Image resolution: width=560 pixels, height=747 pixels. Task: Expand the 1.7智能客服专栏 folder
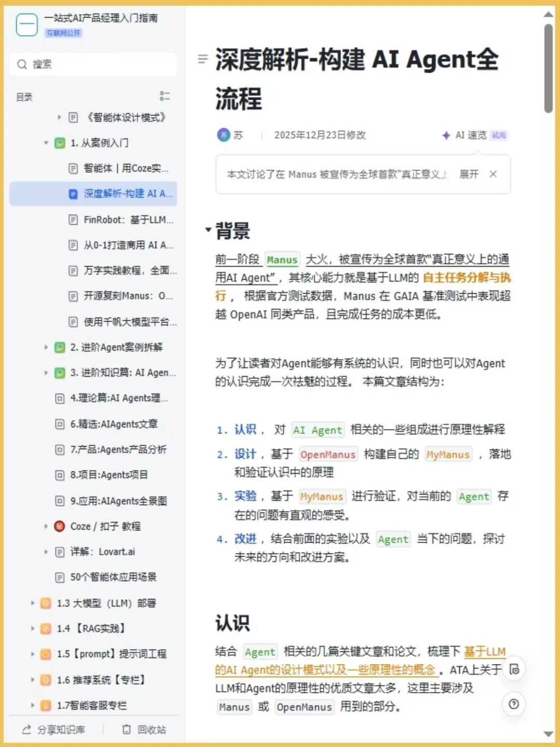(32, 705)
